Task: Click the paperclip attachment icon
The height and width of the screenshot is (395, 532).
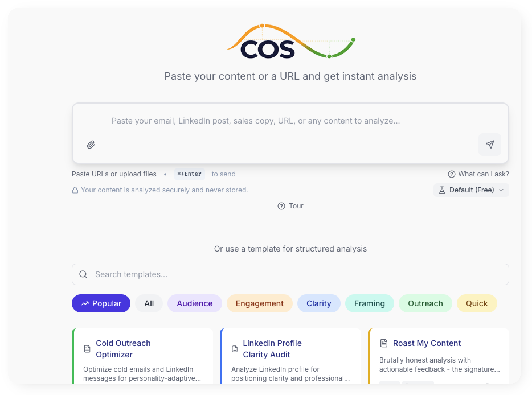Action: tap(91, 145)
